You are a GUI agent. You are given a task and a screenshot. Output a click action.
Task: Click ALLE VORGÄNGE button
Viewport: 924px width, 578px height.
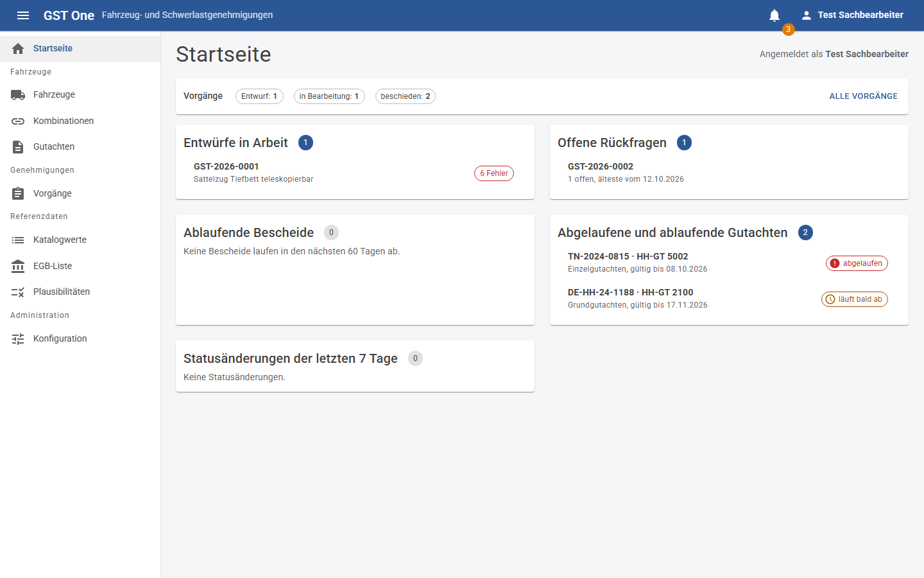864,96
